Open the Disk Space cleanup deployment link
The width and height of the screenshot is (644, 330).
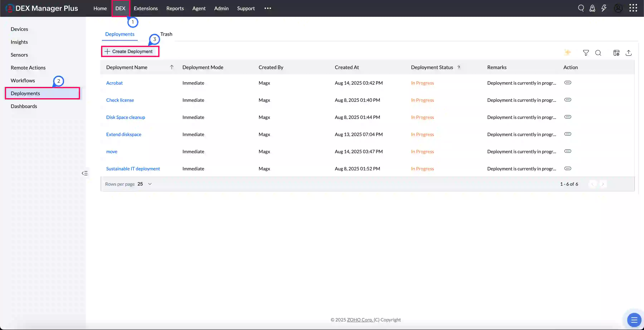(x=126, y=117)
